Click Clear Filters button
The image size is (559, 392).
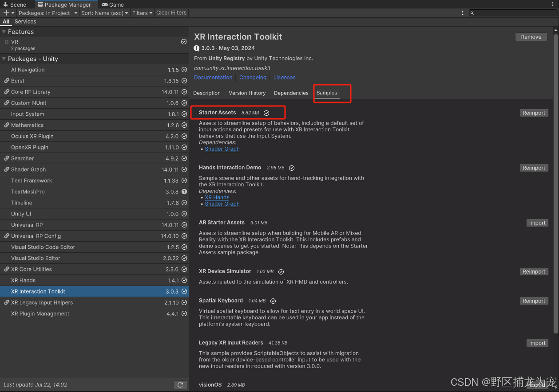tap(171, 13)
